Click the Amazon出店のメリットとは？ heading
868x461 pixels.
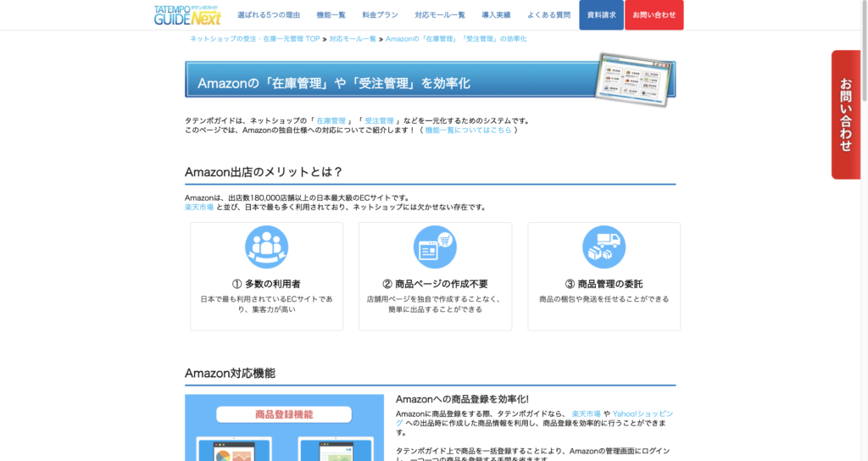pyautogui.click(x=264, y=172)
